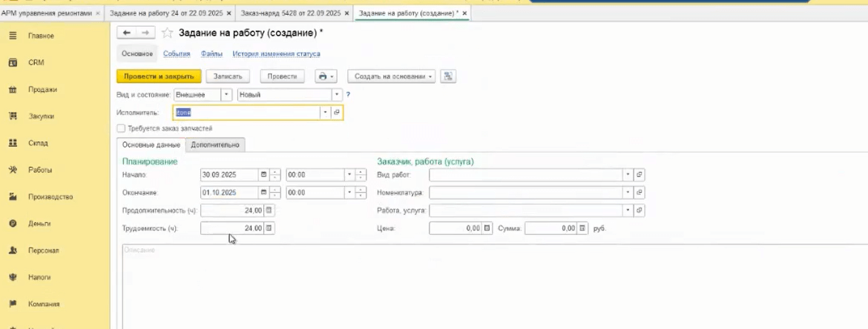Open the calendar picker for Начало date
Image resolution: width=868 pixels, height=329 pixels.
click(263, 175)
